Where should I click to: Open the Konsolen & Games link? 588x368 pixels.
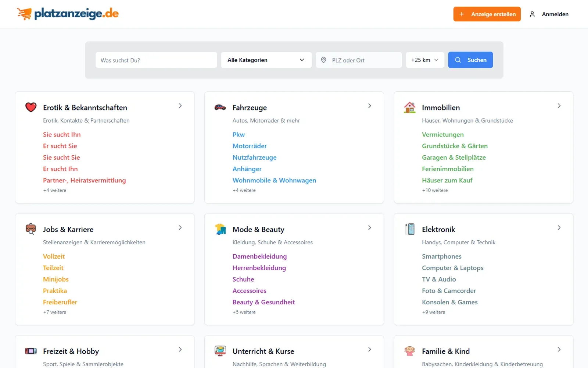tap(450, 302)
